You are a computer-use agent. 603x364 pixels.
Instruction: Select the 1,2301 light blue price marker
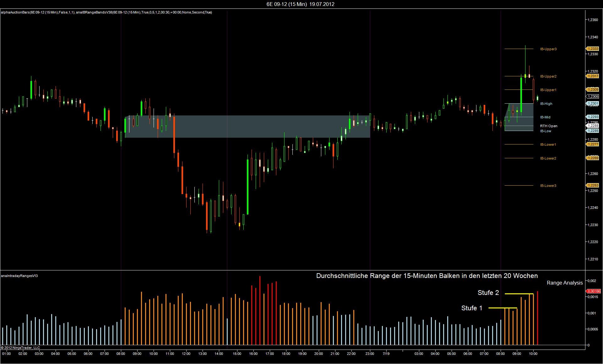point(593,103)
